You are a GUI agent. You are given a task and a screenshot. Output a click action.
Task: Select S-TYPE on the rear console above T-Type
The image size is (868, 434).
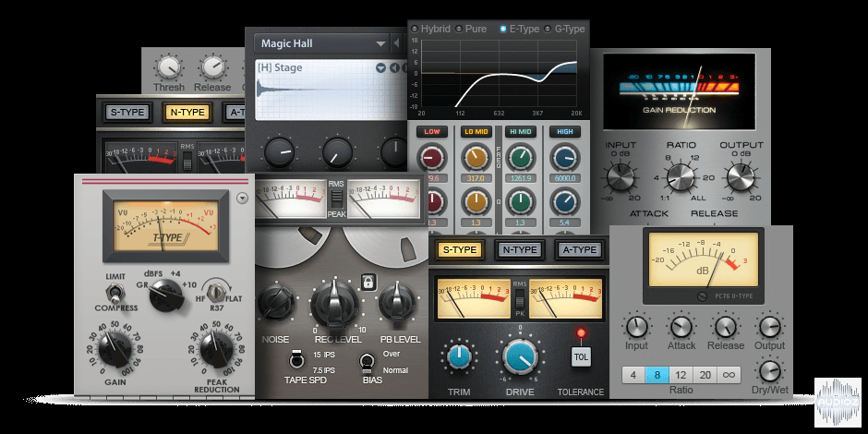[x=127, y=113]
